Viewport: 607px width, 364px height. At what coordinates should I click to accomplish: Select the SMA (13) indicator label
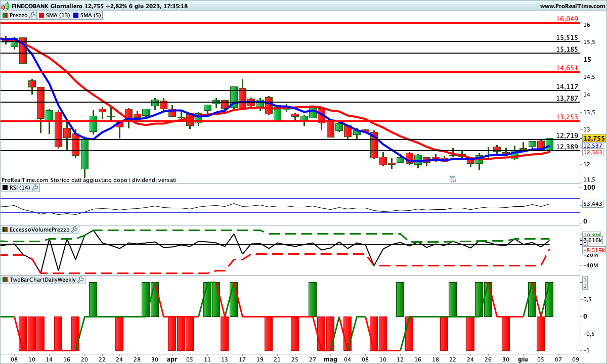point(58,15)
